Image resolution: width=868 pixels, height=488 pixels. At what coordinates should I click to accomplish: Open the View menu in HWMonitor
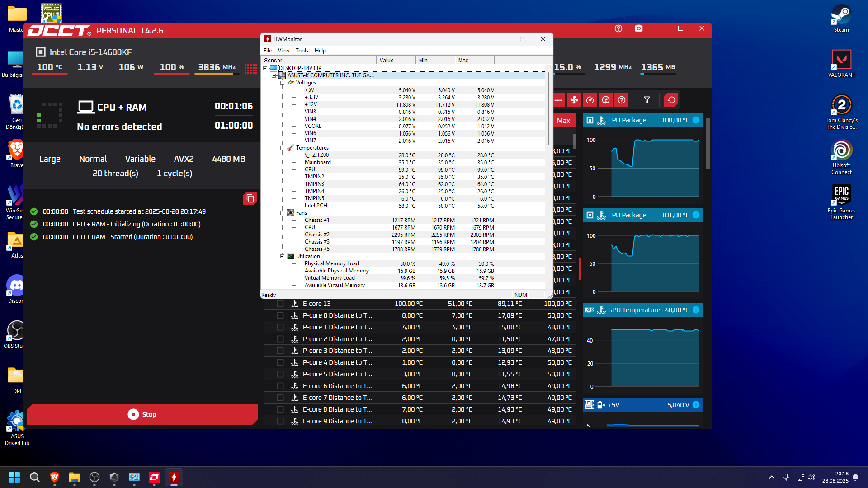click(x=283, y=51)
